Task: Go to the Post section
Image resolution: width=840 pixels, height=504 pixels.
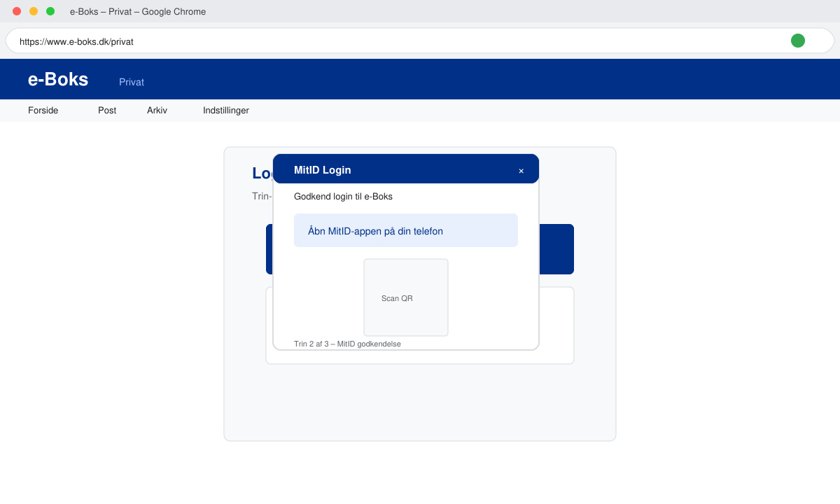Action: pyautogui.click(x=107, y=111)
